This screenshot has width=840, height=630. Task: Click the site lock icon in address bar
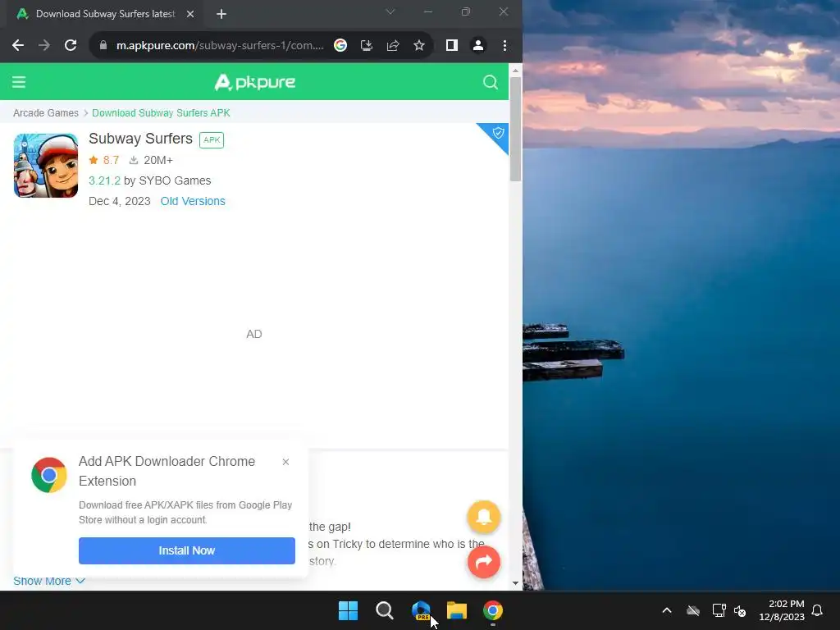103,46
